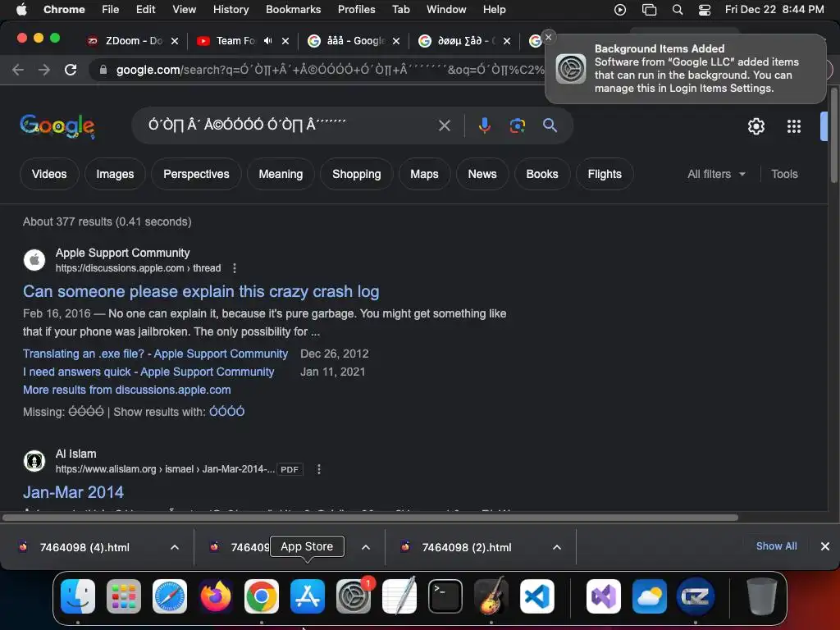Image resolution: width=840 pixels, height=630 pixels.
Task: Open the 7464098 (2).html download
Action: tap(467, 547)
